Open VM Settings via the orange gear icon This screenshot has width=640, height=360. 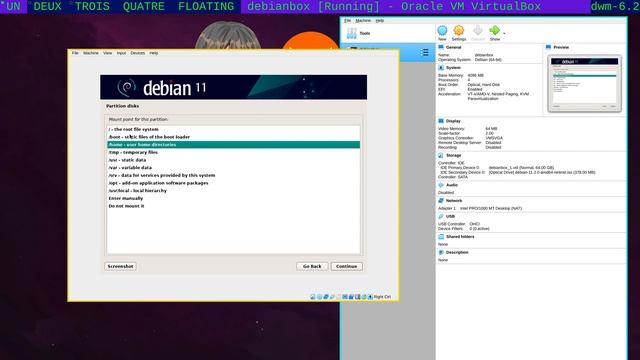(x=459, y=31)
